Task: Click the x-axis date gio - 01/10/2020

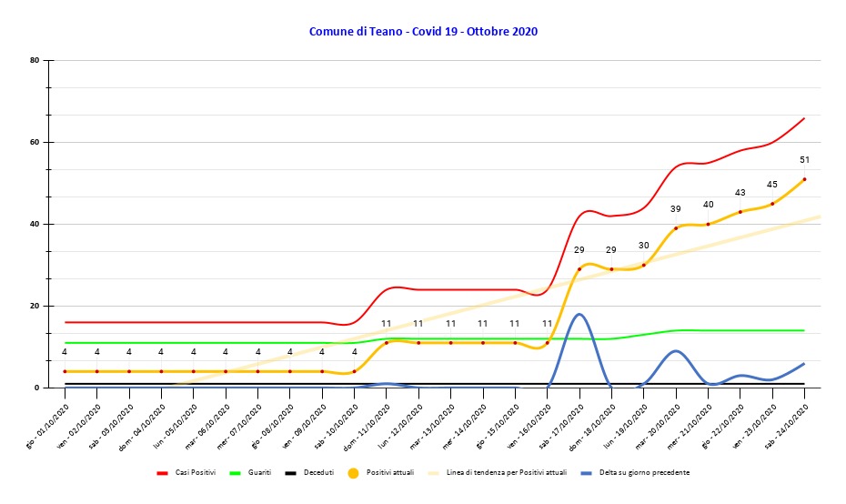Action: (x=47, y=427)
